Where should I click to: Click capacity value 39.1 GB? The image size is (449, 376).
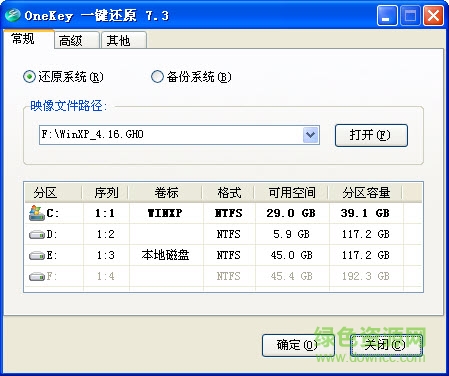click(x=365, y=213)
